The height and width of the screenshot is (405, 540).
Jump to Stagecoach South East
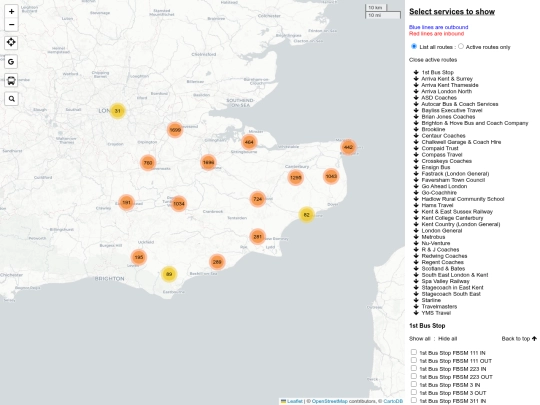[451, 294]
